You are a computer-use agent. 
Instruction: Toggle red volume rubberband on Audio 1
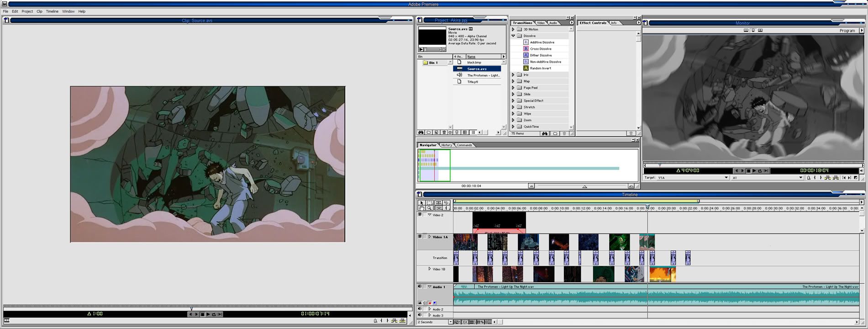click(x=430, y=302)
